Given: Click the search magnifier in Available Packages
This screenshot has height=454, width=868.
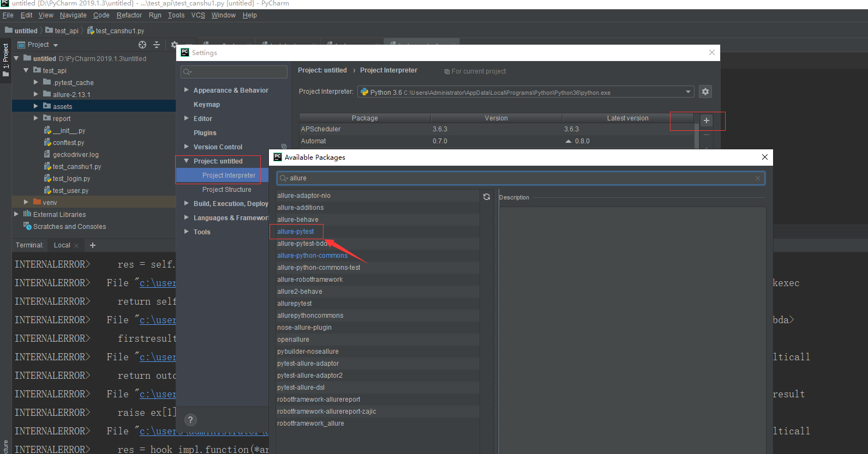Looking at the screenshot, I should pyautogui.click(x=283, y=178).
